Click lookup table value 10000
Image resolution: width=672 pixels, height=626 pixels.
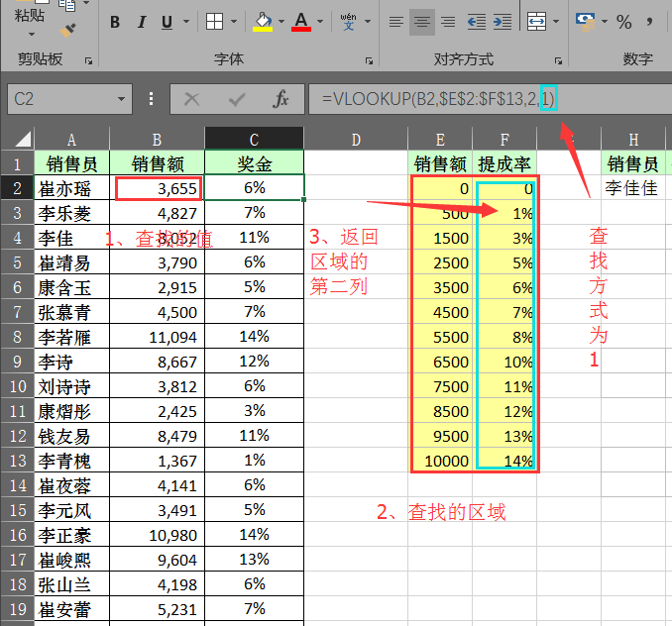coord(442,461)
